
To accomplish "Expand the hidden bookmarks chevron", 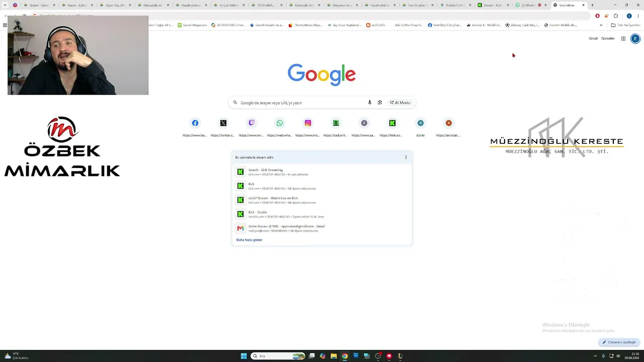I will (601, 25).
